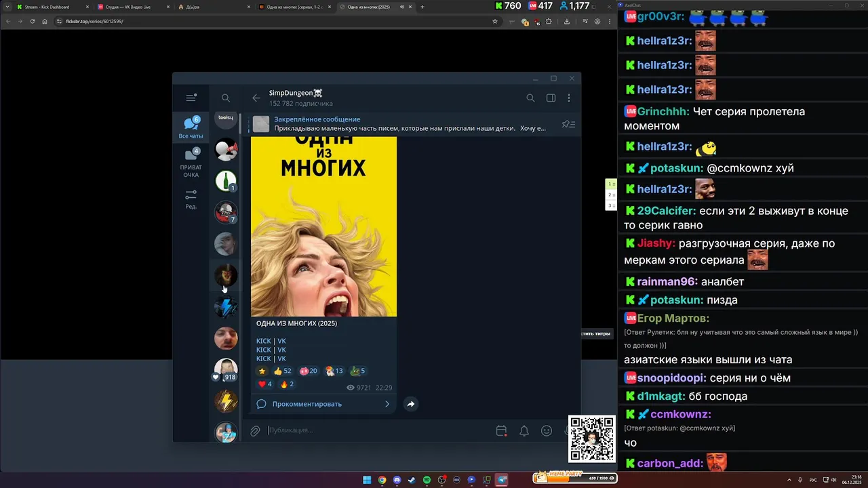Select the 'Все чаты' folder
This screenshot has height=488, width=868.
point(191,127)
